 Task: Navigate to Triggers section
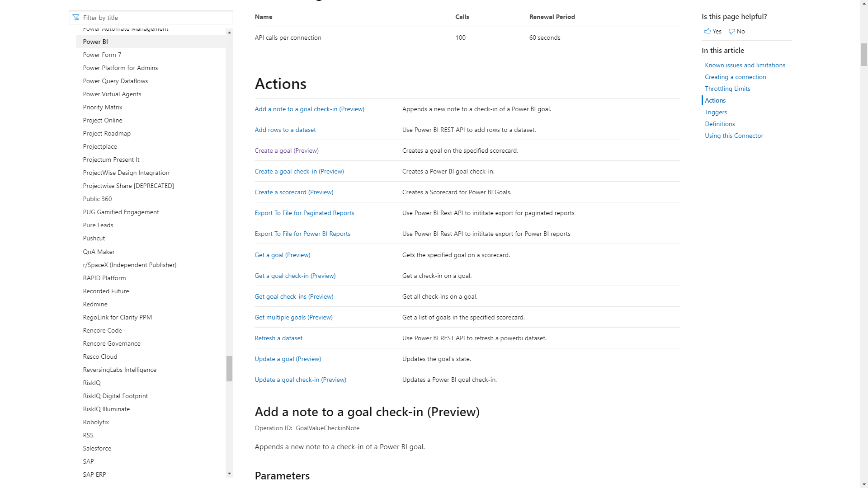pyautogui.click(x=715, y=112)
